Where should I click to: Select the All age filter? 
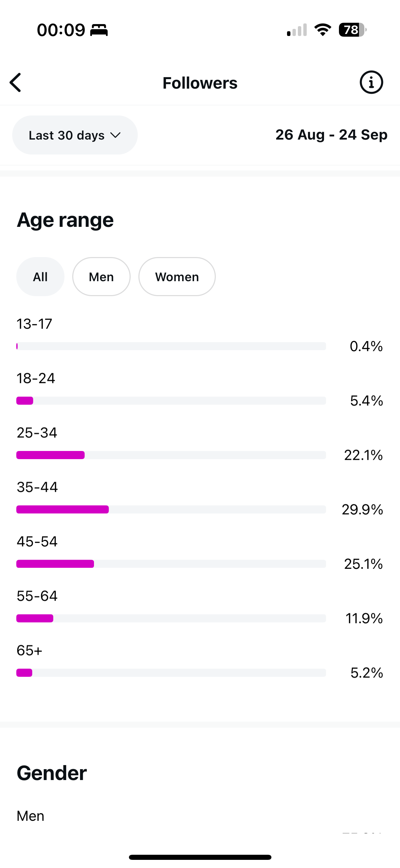[40, 277]
